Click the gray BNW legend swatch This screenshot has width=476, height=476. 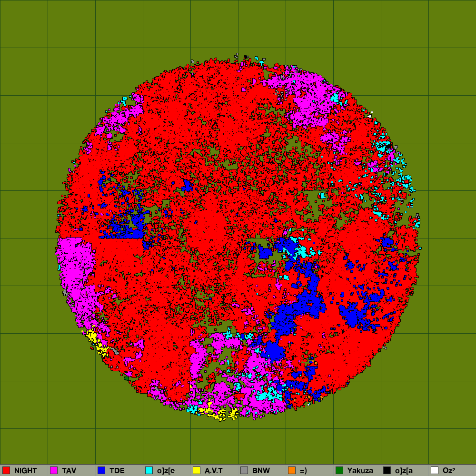[244, 470]
